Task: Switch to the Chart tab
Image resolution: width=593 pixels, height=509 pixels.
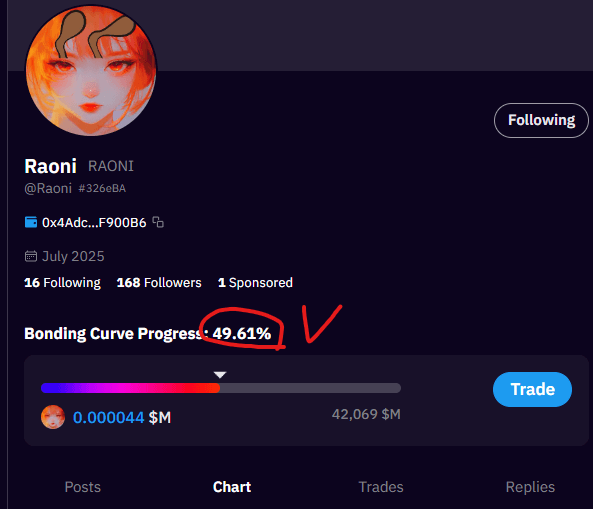Action: point(232,487)
